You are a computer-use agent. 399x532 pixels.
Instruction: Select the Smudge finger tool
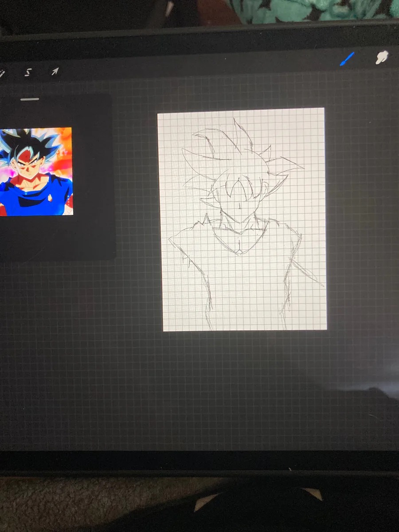click(382, 57)
